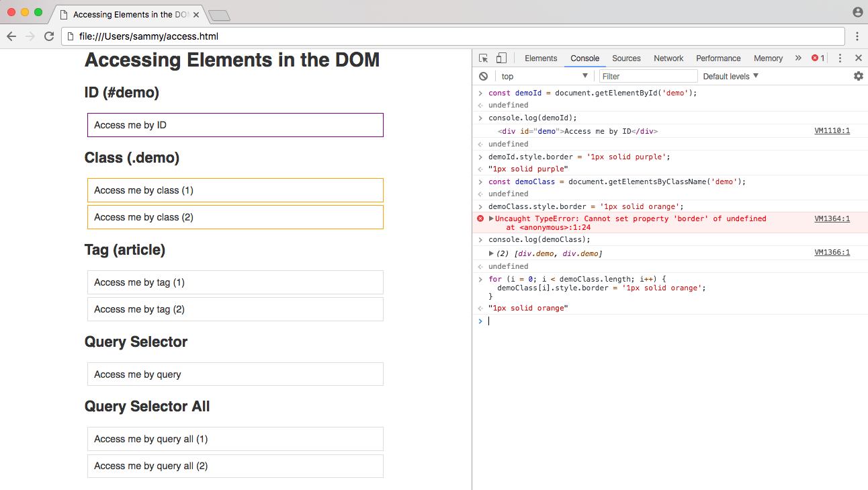Open the DevTools three-dot customize menu

[x=840, y=58]
